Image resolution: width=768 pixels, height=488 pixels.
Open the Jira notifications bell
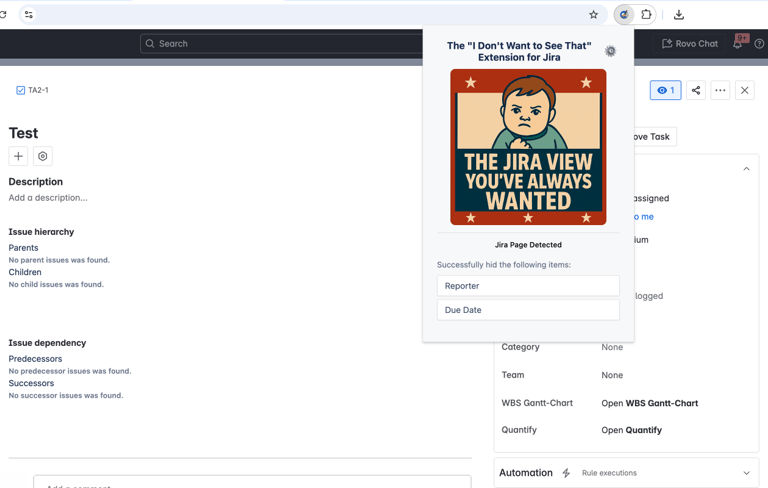pos(737,44)
